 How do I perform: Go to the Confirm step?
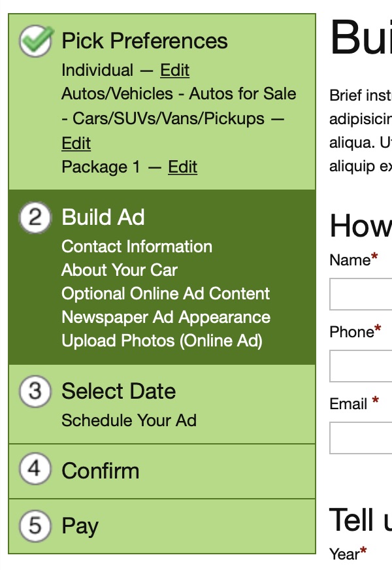tap(100, 471)
